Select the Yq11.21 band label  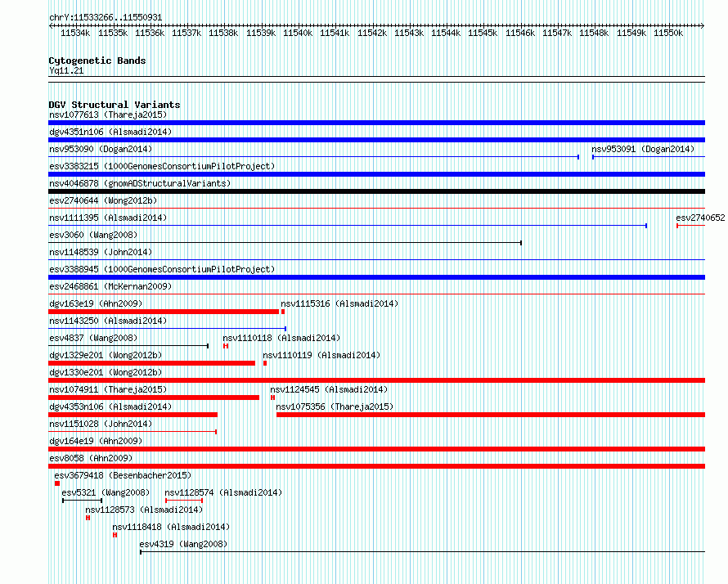coord(66,70)
